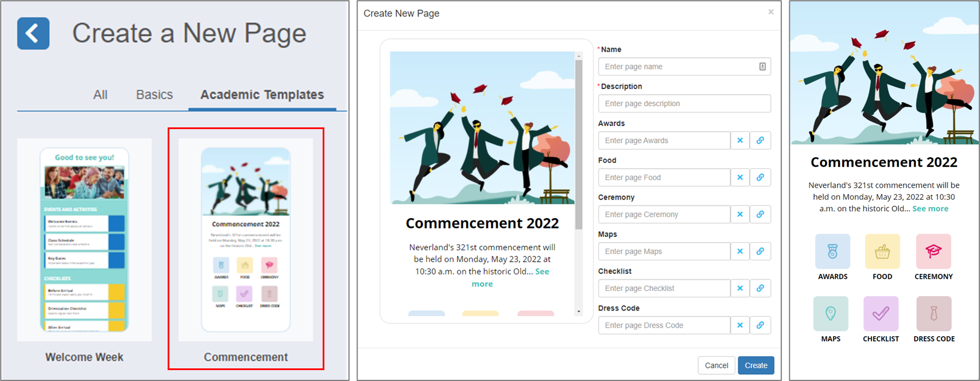Click the link icon for Dress Code
Image resolution: width=980 pixels, height=381 pixels.
point(760,325)
